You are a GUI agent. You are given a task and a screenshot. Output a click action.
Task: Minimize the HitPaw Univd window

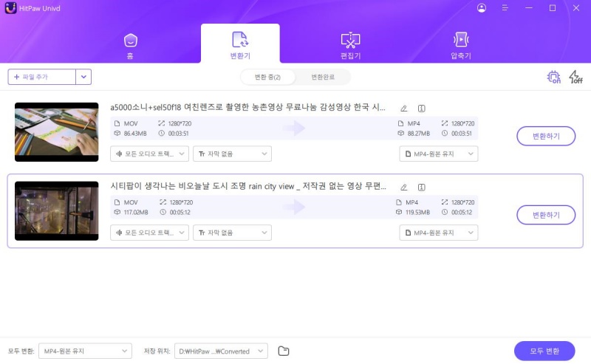529,8
